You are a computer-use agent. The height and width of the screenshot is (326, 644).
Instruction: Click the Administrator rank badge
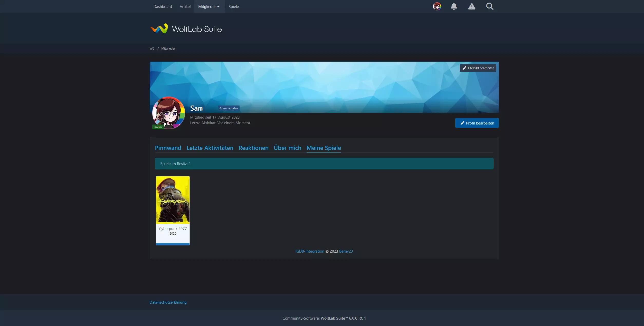point(229,108)
